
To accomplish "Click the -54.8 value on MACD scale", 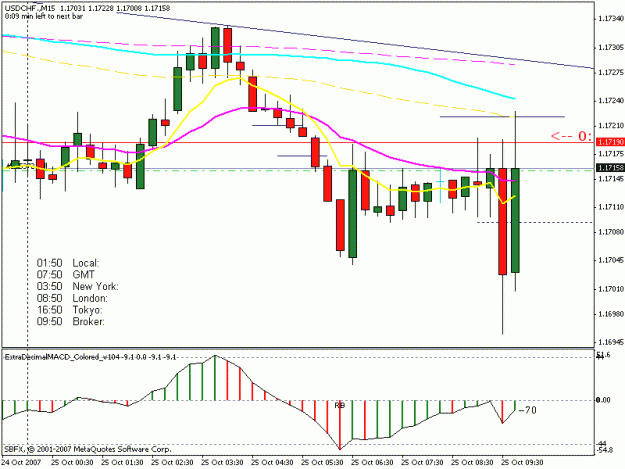I will coord(603,450).
